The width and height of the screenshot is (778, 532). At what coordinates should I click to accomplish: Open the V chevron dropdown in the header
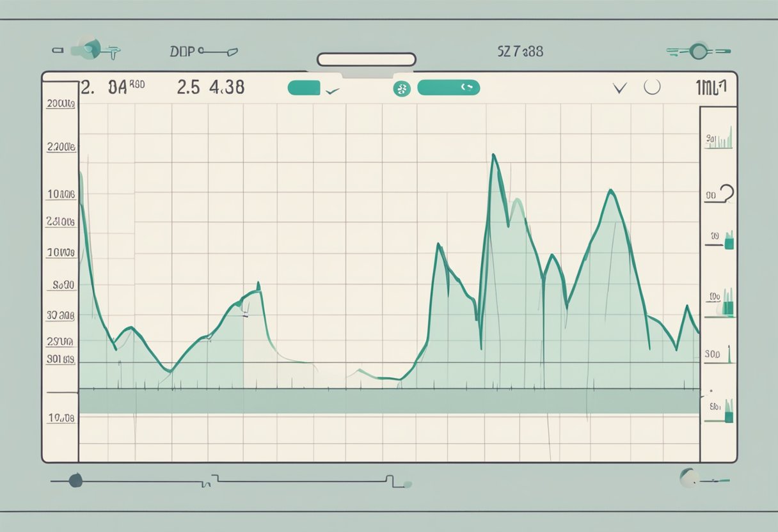pos(619,88)
